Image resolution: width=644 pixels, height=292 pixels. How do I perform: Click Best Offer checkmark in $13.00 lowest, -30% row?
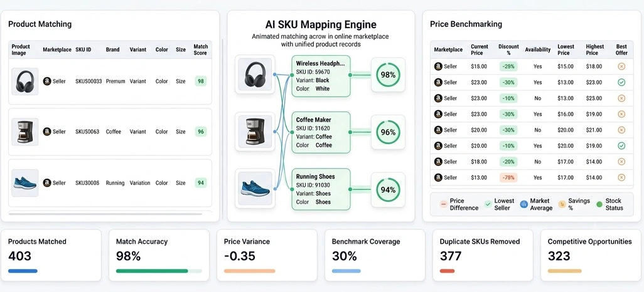click(621, 83)
